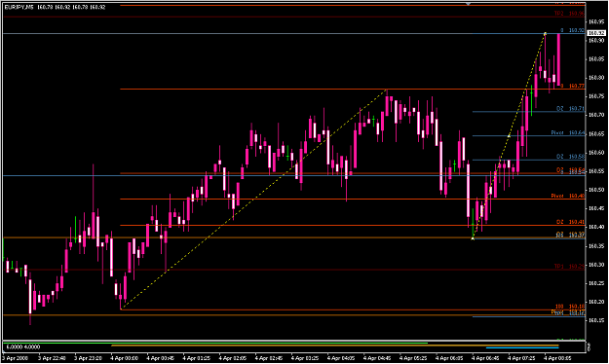Click the 4 Apr 07:25 time label
The height and width of the screenshot is (364, 609).
[521, 358]
